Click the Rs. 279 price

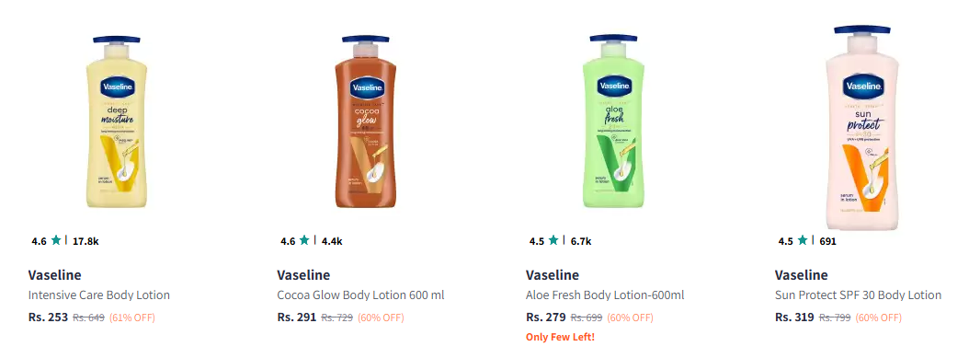click(546, 318)
